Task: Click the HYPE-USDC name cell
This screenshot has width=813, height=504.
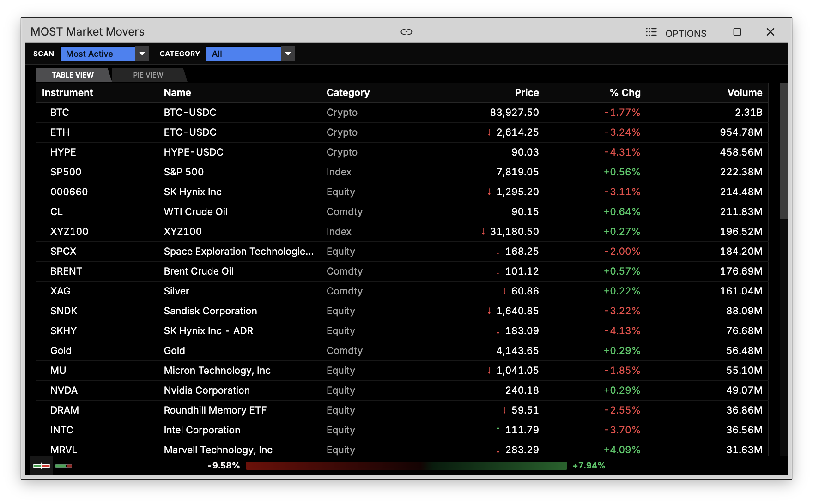Action: [194, 152]
